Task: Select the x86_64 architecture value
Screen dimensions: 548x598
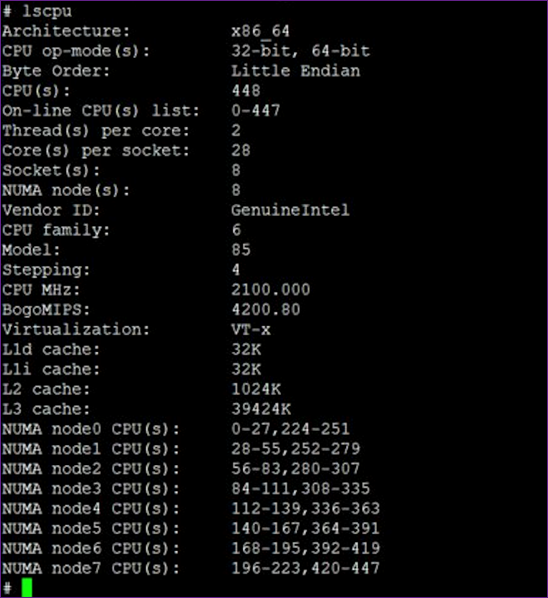Action: tap(260, 31)
